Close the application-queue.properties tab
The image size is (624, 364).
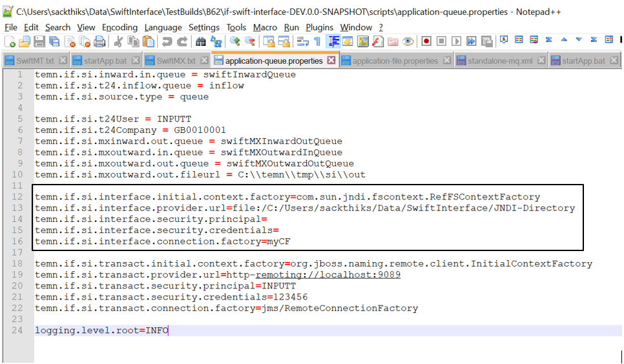tap(331, 61)
